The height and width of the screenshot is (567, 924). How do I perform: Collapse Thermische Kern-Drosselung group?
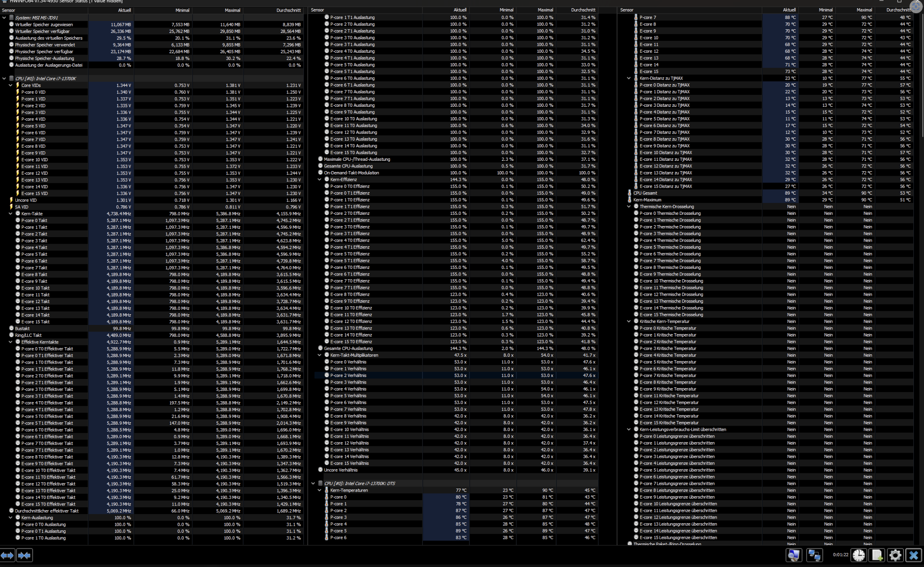[629, 207]
